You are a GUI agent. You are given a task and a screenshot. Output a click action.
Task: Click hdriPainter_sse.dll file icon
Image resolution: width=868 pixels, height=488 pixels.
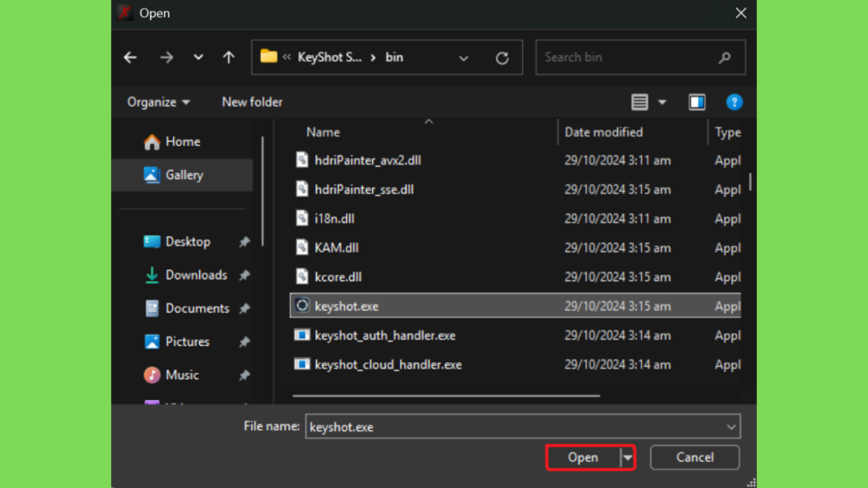coord(302,189)
